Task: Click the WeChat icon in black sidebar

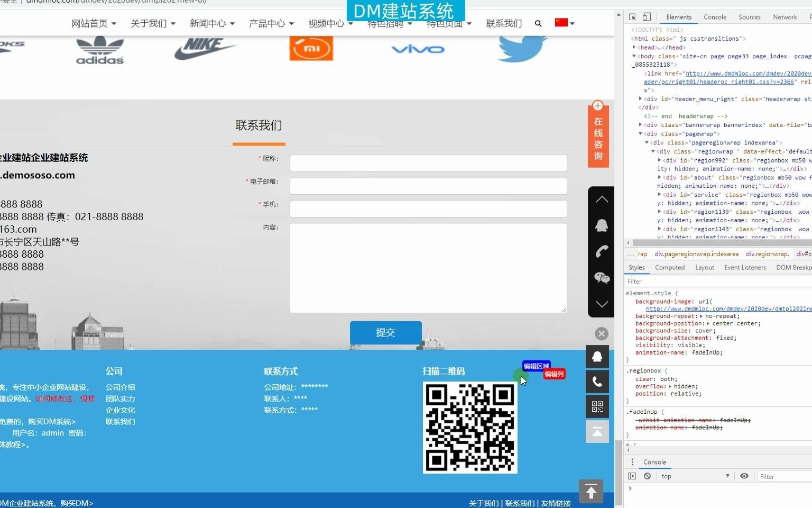Action: (x=602, y=278)
